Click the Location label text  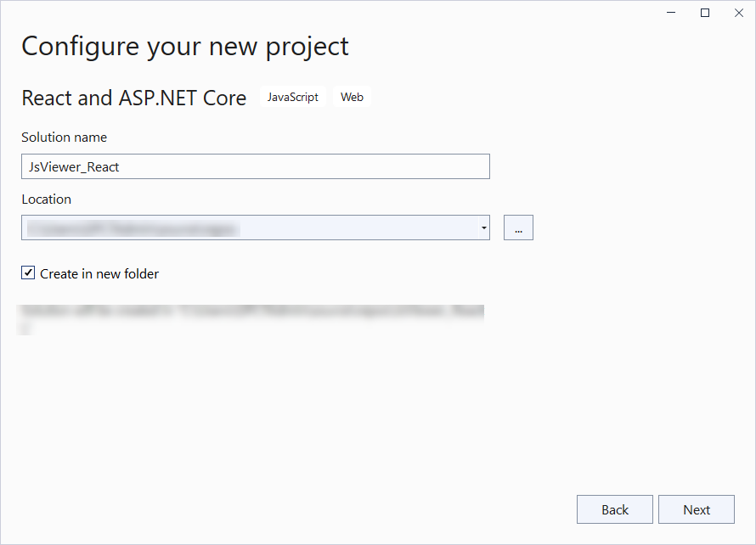tap(46, 199)
